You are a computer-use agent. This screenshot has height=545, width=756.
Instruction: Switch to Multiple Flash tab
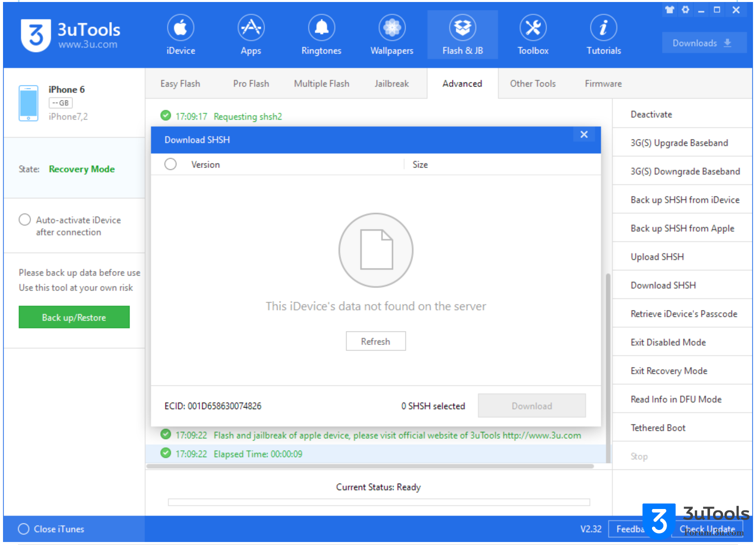(x=321, y=83)
